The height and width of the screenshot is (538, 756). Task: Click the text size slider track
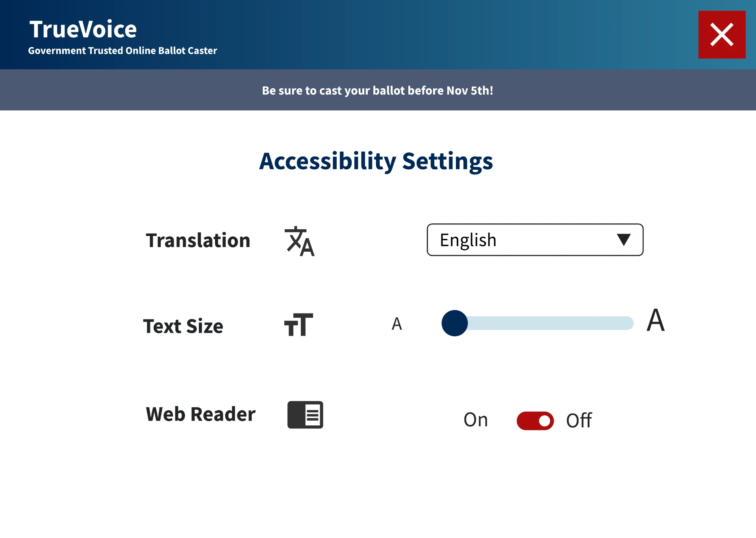click(538, 323)
